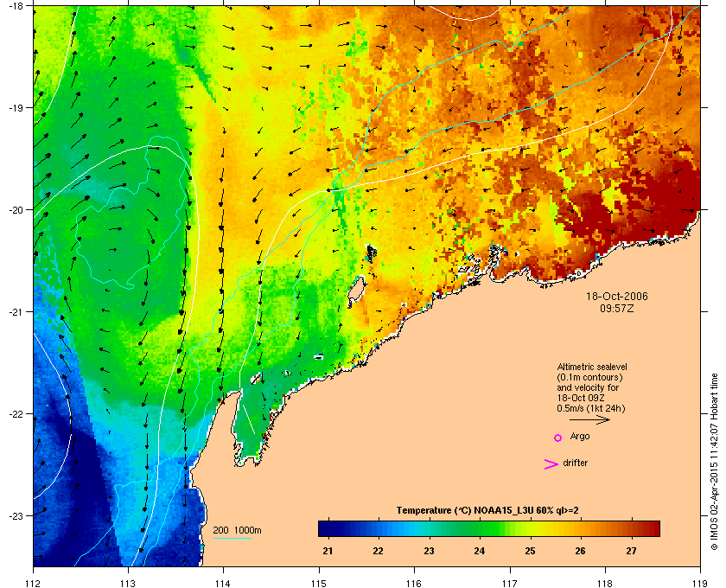
Task: Click the magenta drifter arrowhead symbol
Action: click(x=551, y=464)
